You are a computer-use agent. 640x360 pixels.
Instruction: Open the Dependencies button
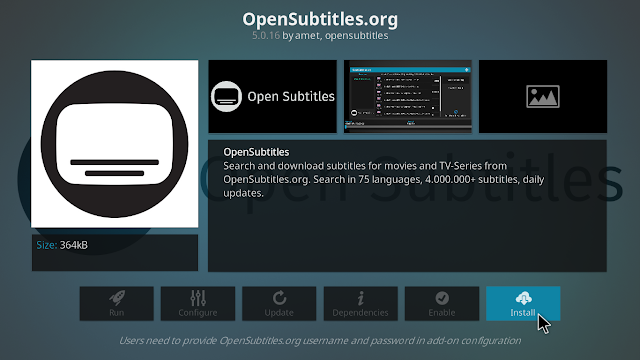pyautogui.click(x=360, y=303)
